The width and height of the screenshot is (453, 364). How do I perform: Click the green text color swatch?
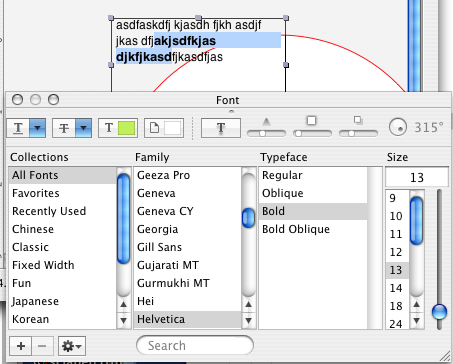point(127,128)
